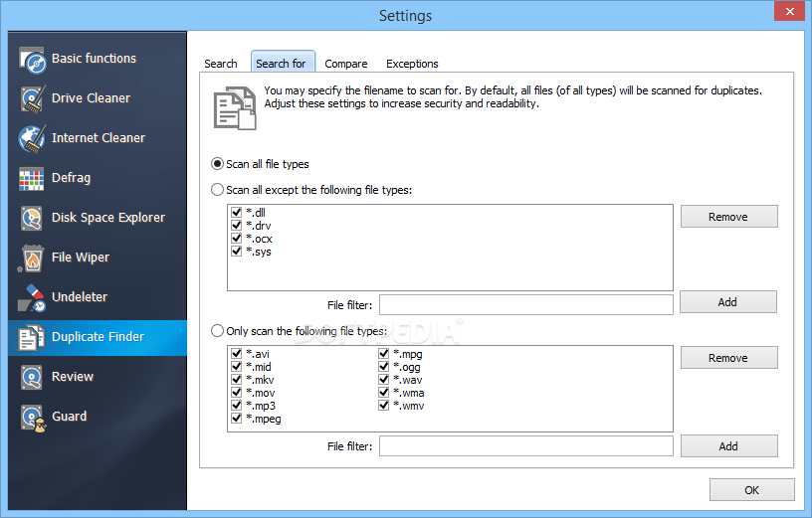This screenshot has width=812, height=518.
Task: Close the Settings window
Action: (790, 11)
